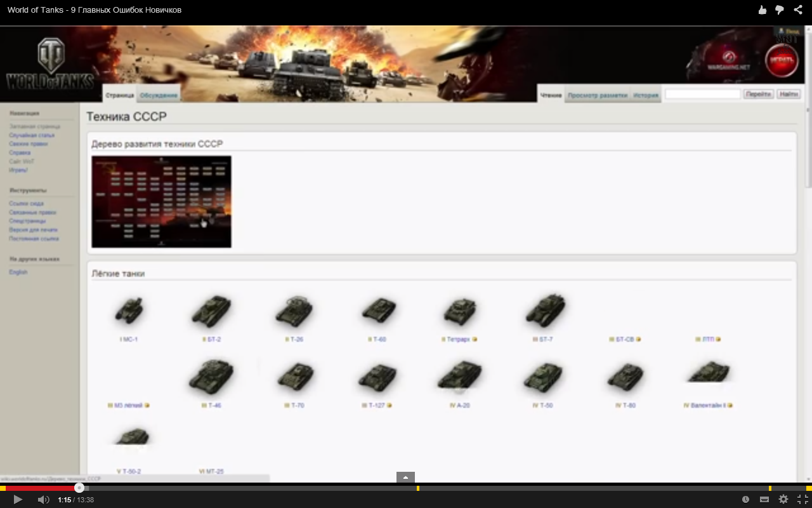This screenshot has width=812, height=508.
Task: Open the Soviet tech tree thumbnail
Action: pos(161,202)
